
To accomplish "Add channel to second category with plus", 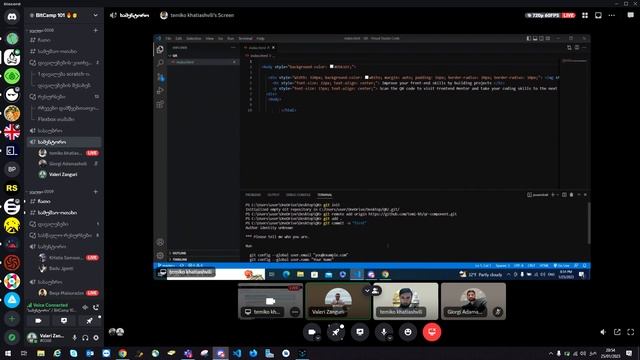I will (96, 191).
